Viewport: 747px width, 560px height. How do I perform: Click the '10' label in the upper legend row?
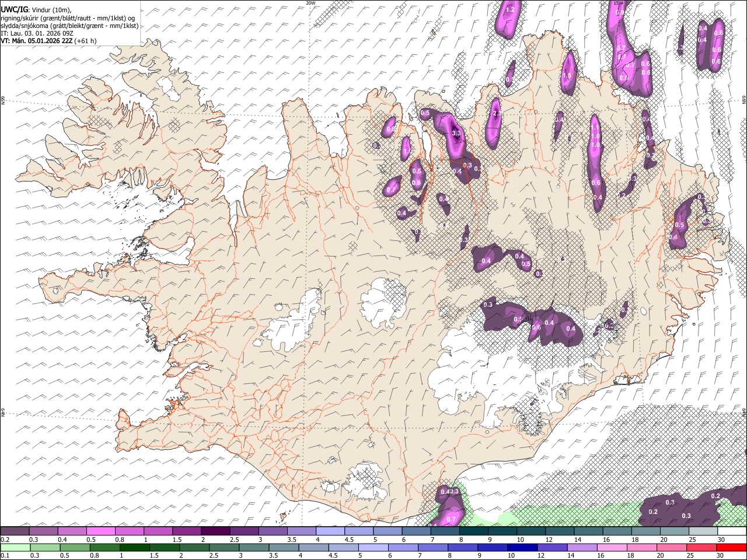(520, 540)
